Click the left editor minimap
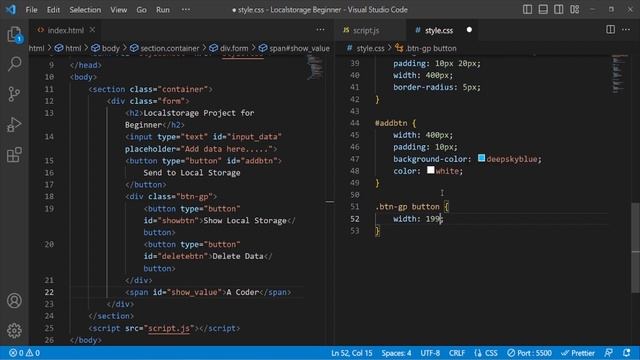 click(x=315, y=67)
